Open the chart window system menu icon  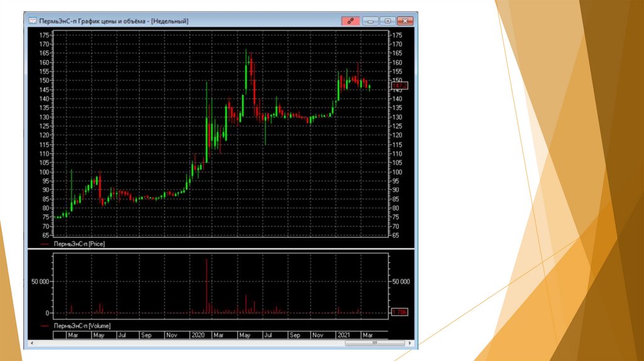pos(33,21)
